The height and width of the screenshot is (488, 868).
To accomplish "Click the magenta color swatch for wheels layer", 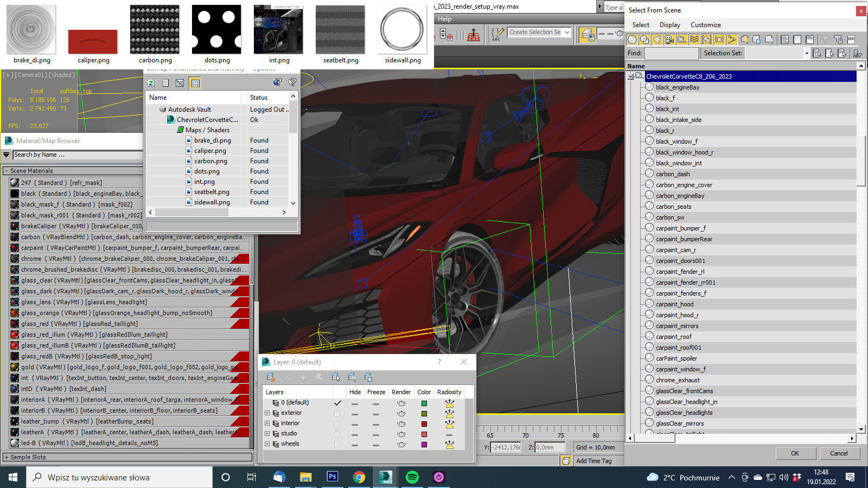I will [424, 444].
